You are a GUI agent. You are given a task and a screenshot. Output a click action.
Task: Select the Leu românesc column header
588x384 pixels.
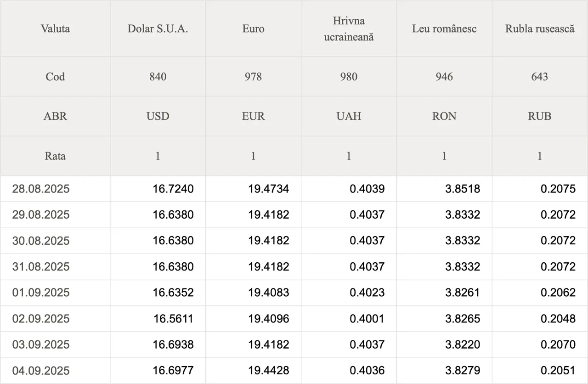tap(444, 28)
